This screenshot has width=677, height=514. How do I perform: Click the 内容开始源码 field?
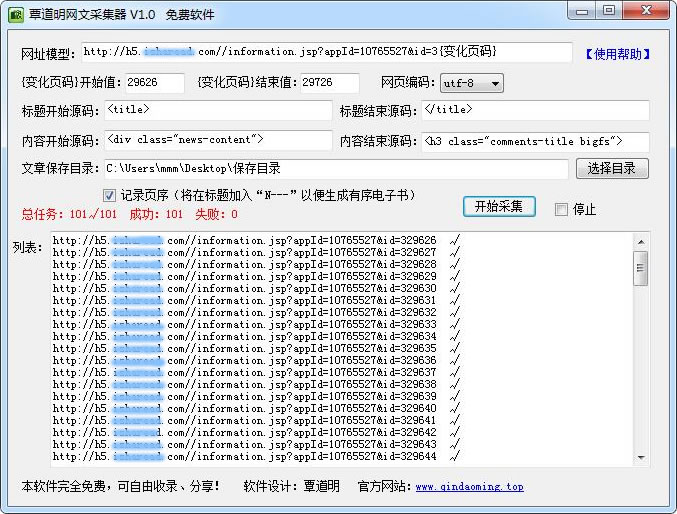click(x=217, y=140)
